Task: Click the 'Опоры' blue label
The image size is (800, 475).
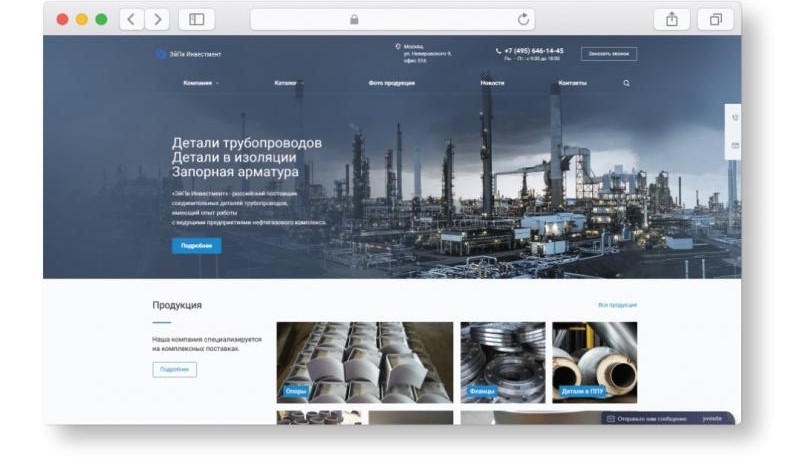Action: [296, 391]
